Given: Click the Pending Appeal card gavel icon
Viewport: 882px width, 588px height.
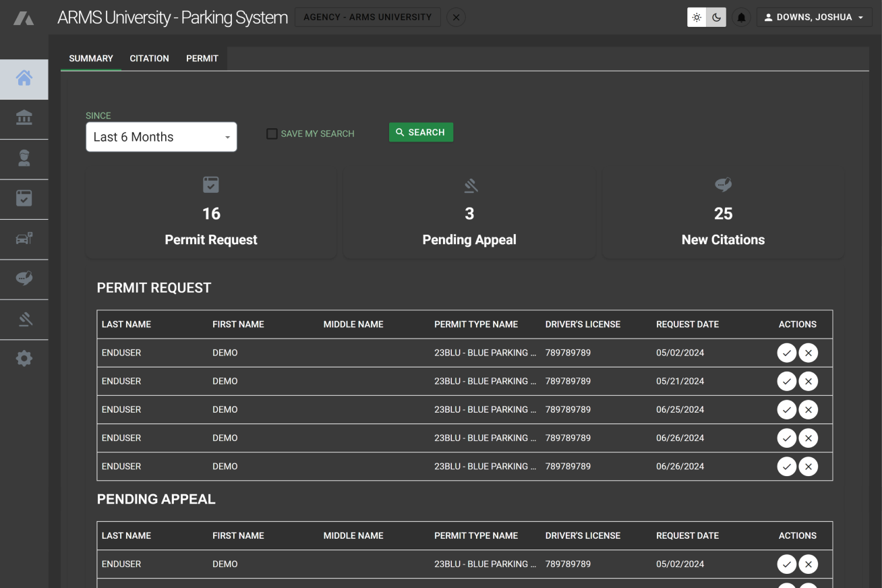Looking at the screenshot, I should [470, 185].
